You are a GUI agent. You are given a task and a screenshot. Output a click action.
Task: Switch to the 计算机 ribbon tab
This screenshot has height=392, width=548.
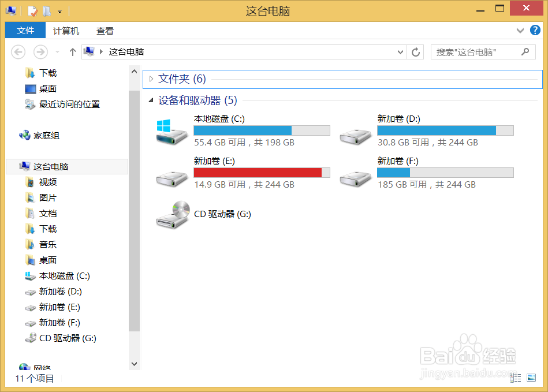click(x=65, y=30)
